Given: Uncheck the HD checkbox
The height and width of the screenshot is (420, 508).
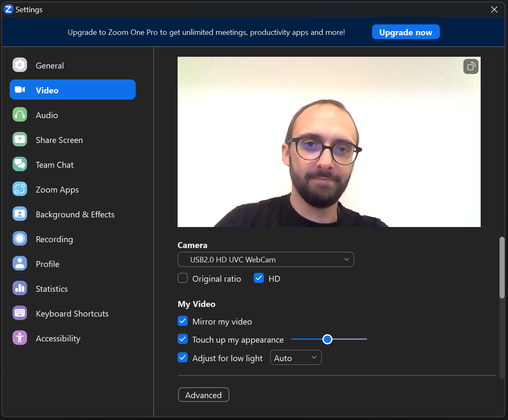Looking at the screenshot, I should pos(259,278).
